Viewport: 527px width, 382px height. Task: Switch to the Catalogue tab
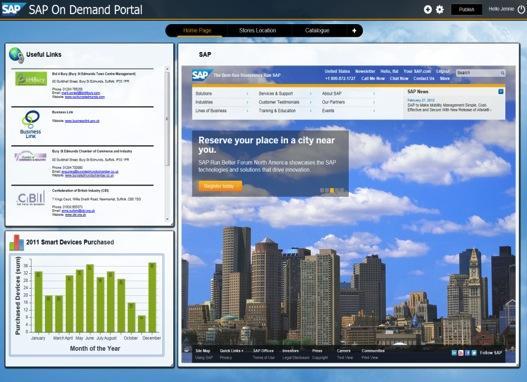pyautogui.click(x=317, y=31)
